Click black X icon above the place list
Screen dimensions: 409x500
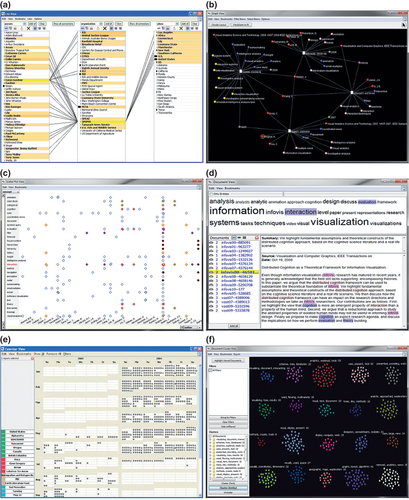pos(181,29)
